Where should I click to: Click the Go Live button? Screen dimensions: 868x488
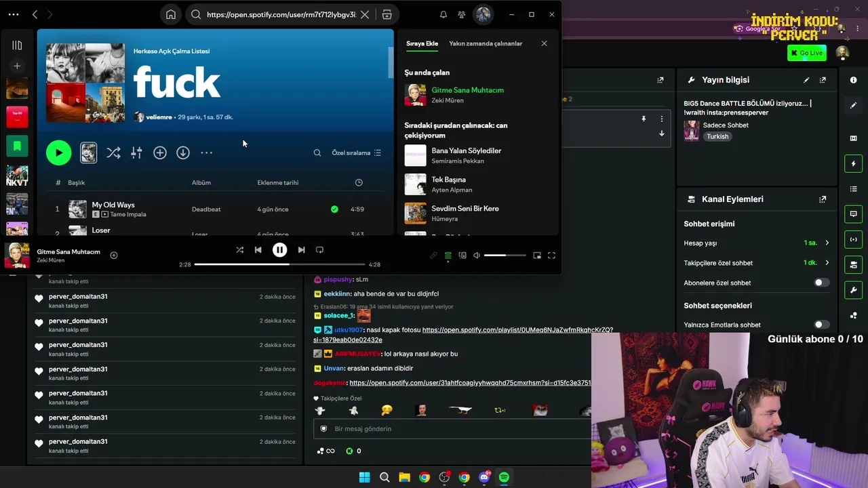pyautogui.click(x=806, y=53)
